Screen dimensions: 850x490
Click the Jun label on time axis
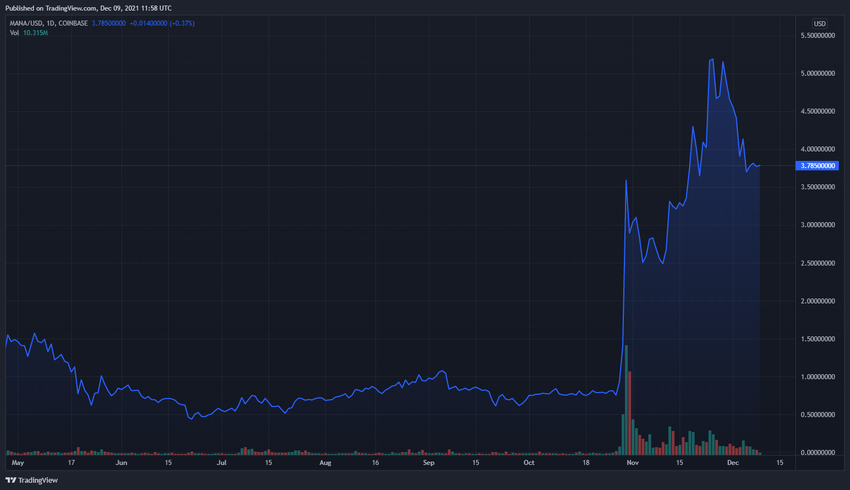point(121,463)
